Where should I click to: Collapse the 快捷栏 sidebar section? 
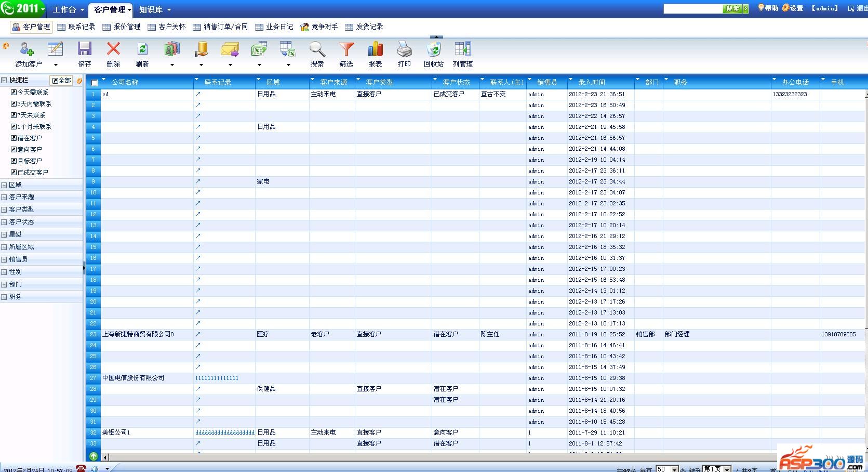[x=4, y=80]
